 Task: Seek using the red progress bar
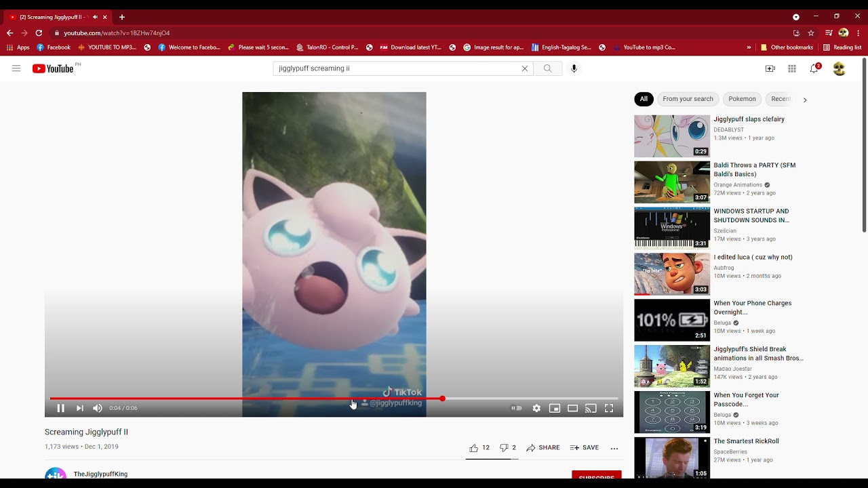[x=334, y=399]
